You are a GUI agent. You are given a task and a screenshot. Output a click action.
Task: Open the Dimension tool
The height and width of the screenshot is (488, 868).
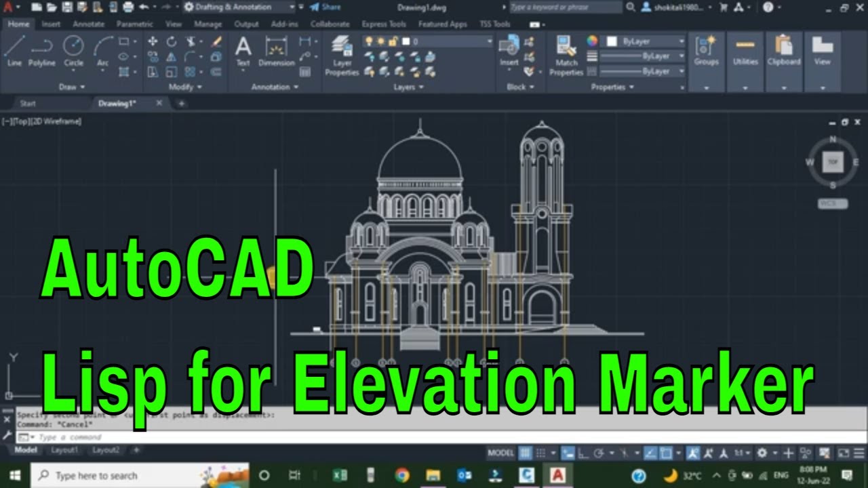pyautogui.click(x=276, y=51)
